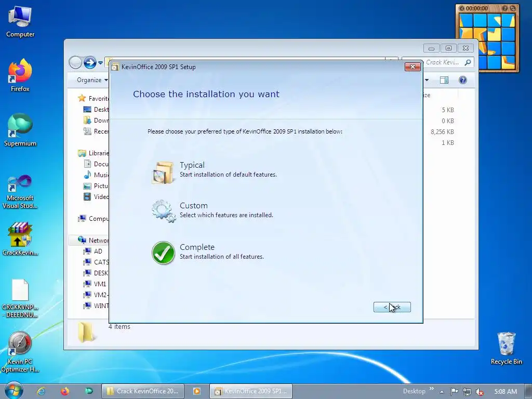Open Explorer recent pages dropdown arrow
The image size is (532, 399).
[100, 63]
